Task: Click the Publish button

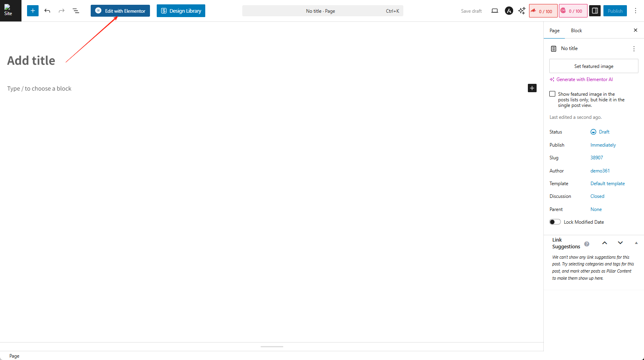Action: (615, 11)
